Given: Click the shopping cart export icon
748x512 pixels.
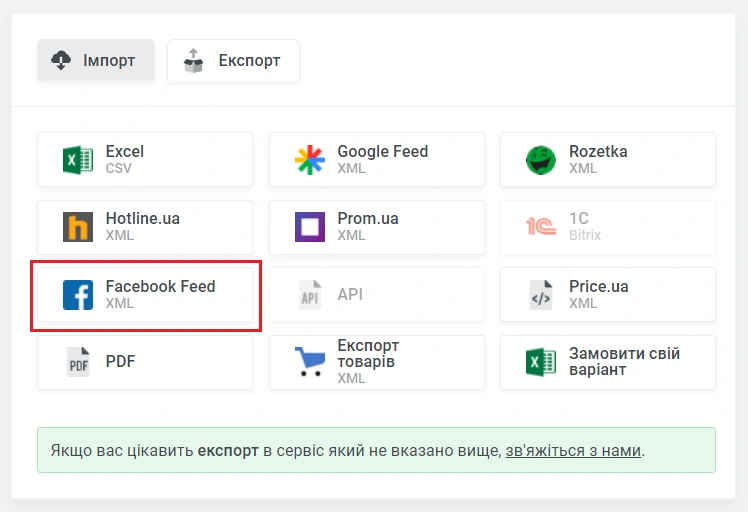Looking at the screenshot, I should point(310,362).
